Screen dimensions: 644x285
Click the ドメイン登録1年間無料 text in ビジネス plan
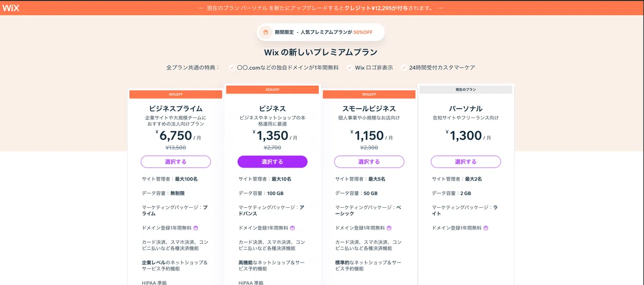coord(264,228)
